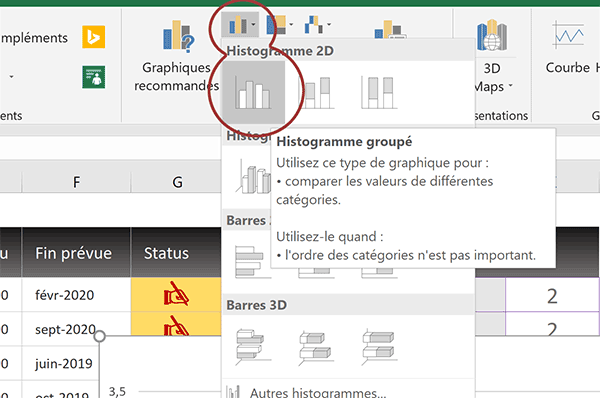
Task: Select the sept-2020 cell
Action: point(77,328)
